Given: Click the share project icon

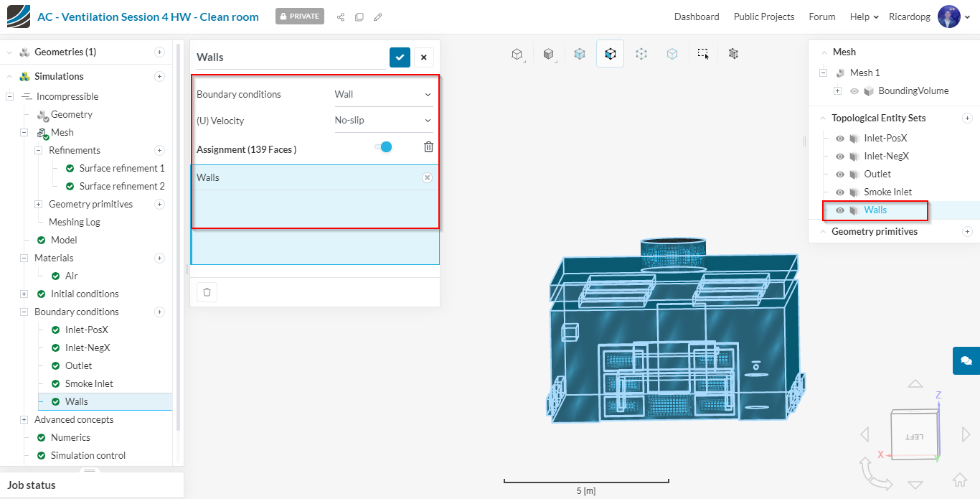Looking at the screenshot, I should (341, 17).
